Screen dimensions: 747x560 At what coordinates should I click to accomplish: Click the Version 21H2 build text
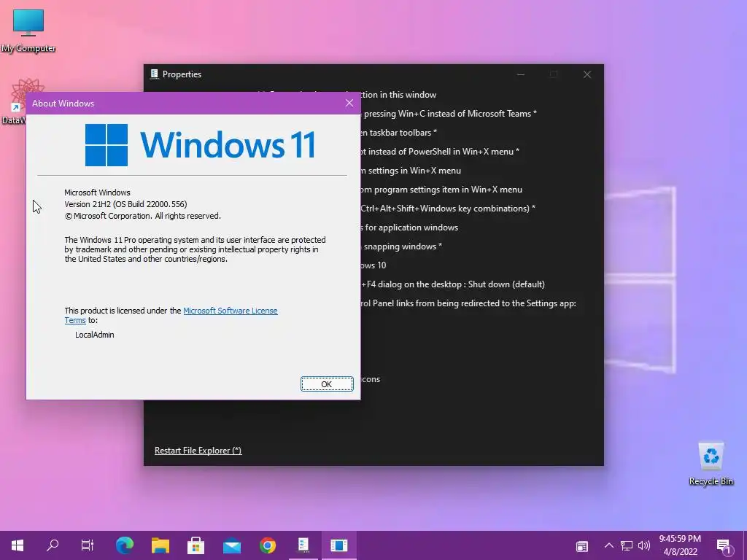click(x=125, y=204)
